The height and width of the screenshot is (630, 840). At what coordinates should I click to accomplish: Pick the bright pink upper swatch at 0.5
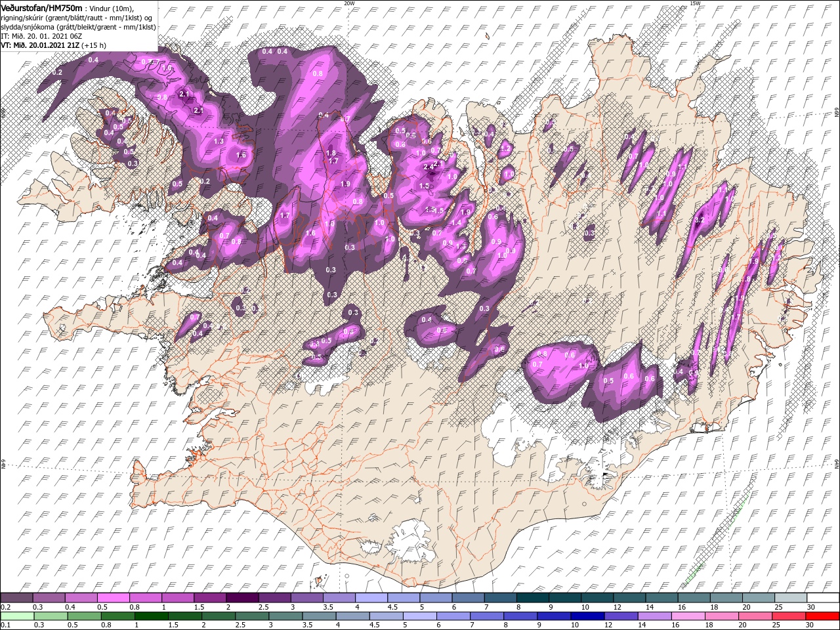tap(114, 598)
